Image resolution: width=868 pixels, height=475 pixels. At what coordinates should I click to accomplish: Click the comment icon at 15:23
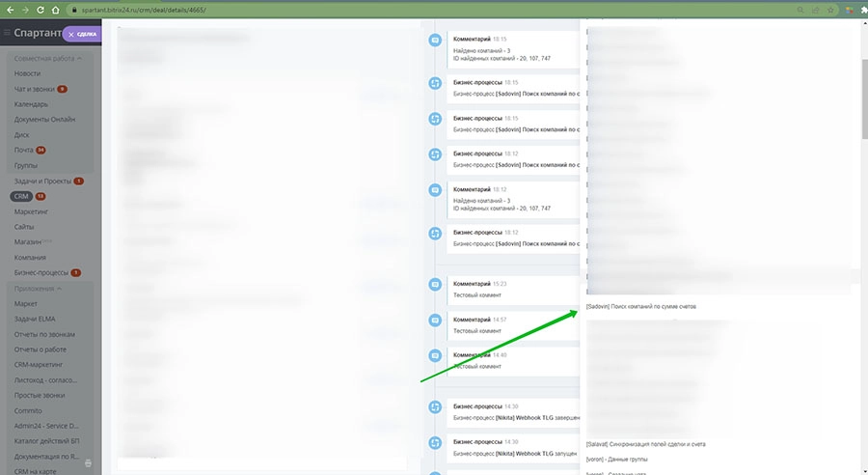point(435,287)
